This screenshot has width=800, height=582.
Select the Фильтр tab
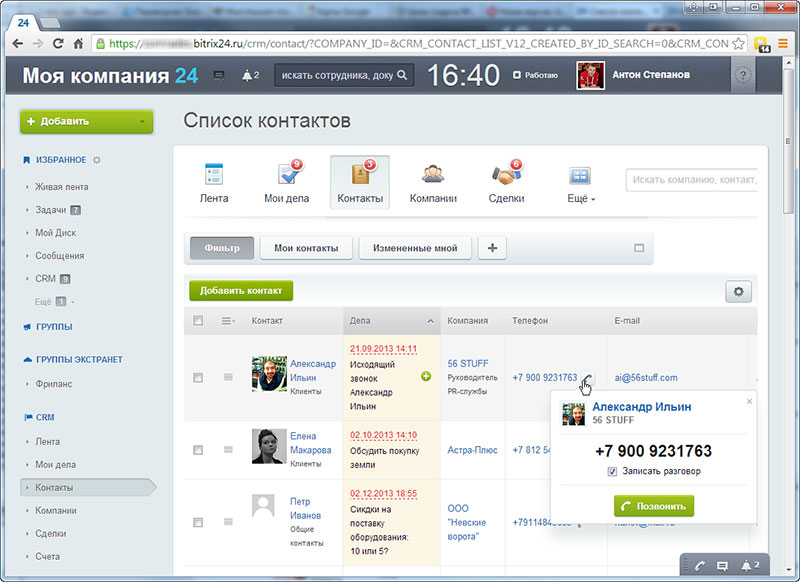[x=222, y=248]
